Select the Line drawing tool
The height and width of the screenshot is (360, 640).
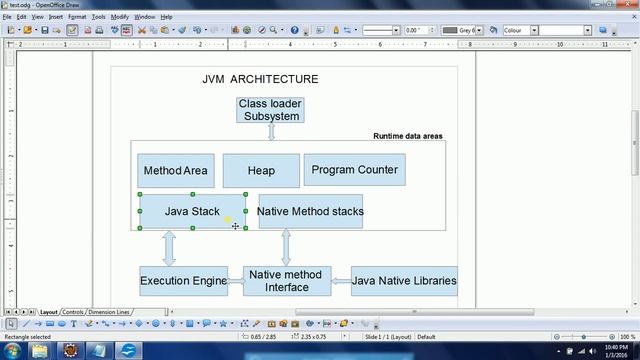pos(26,324)
